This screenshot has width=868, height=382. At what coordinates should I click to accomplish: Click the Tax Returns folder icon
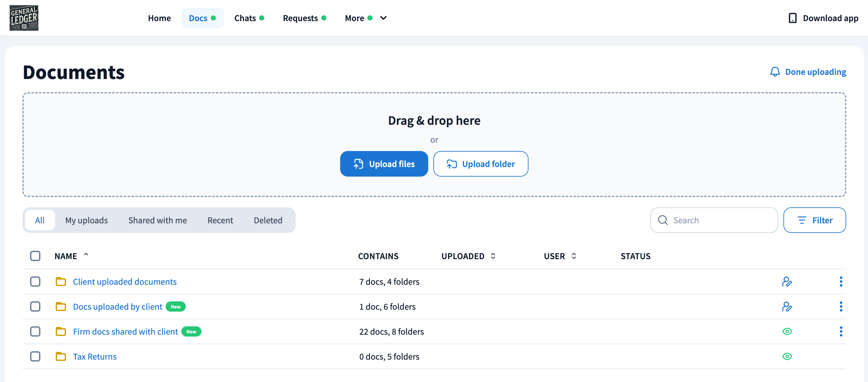pos(61,356)
